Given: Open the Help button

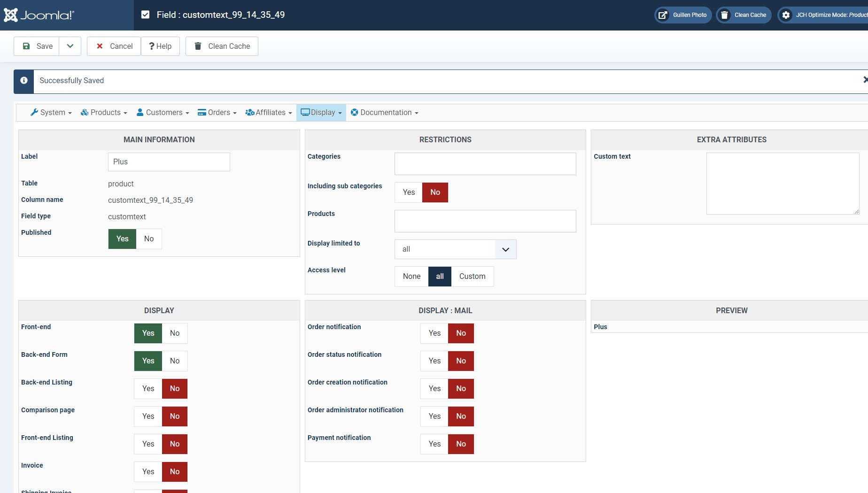Looking at the screenshot, I should click(160, 46).
